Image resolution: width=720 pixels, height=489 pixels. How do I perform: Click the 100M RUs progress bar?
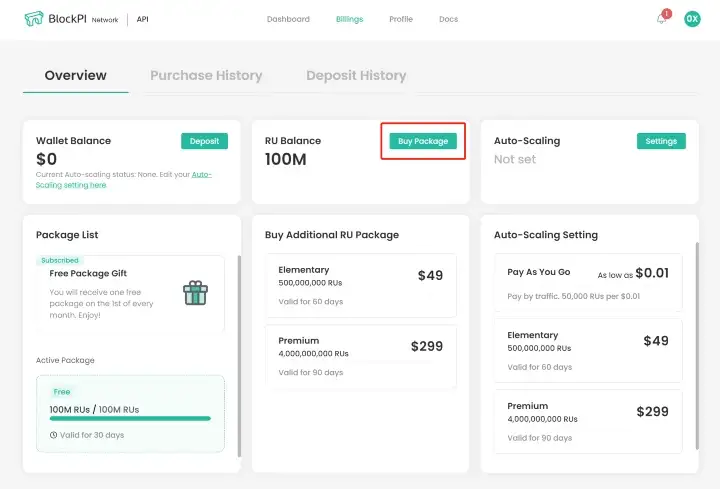pyautogui.click(x=130, y=418)
